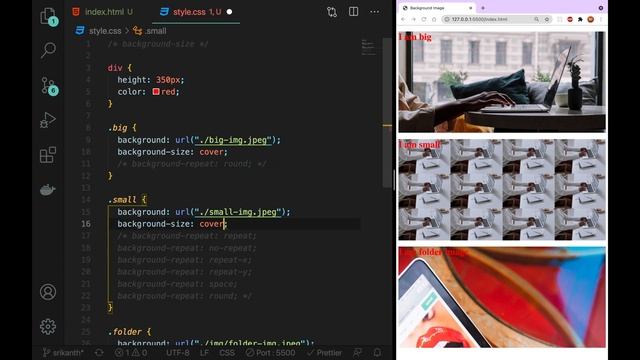Open notifications bell in status bar

[x=377, y=353]
